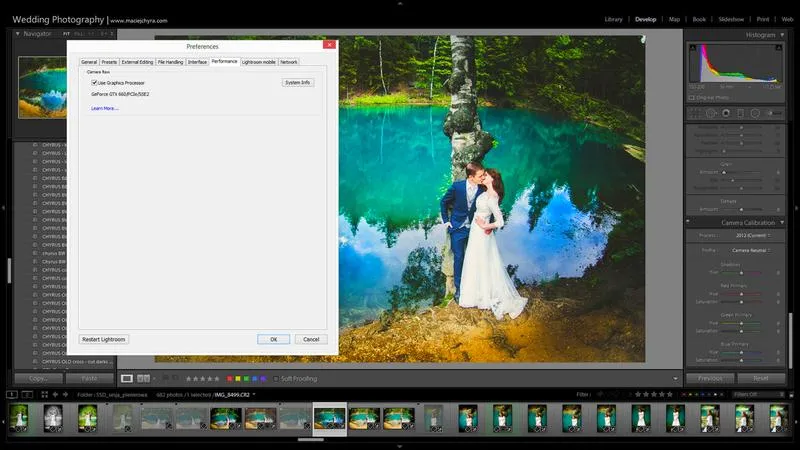Enable Soft Proofing checkbox
This screenshot has width=800, height=450.
click(x=276, y=379)
